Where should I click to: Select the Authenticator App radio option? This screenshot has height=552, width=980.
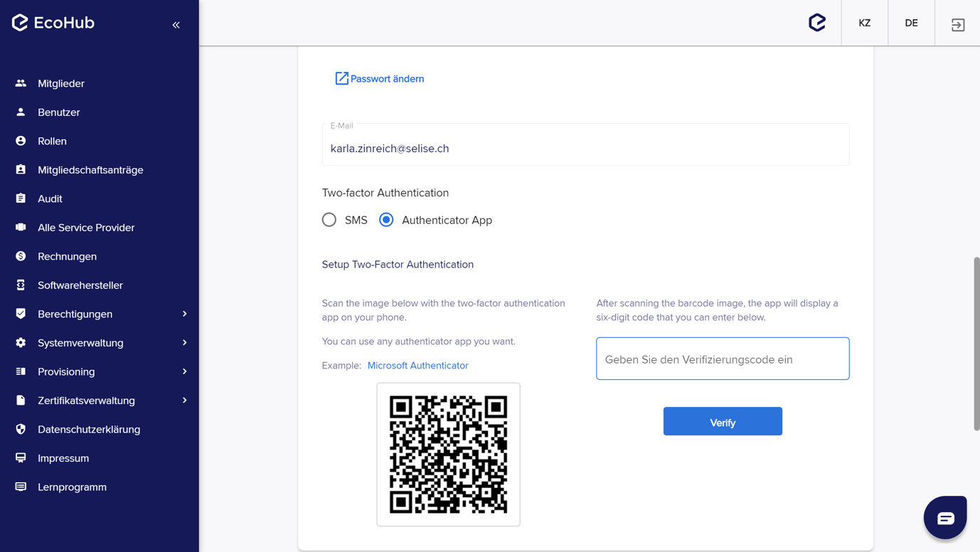(386, 220)
